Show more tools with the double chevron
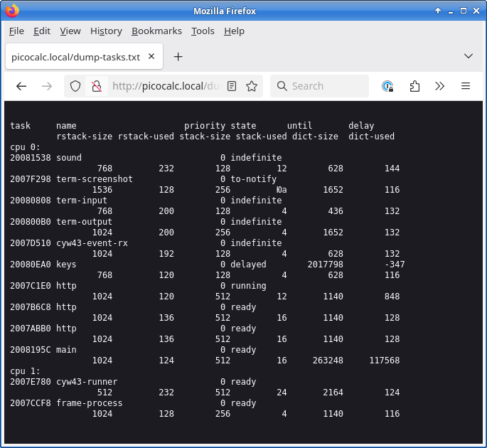This screenshot has height=448, width=487. [x=440, y=86]
